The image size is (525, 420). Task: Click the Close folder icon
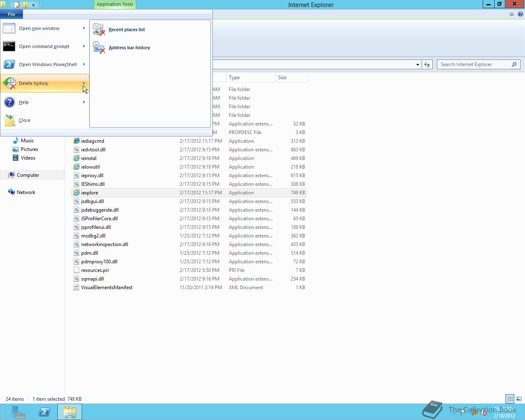pyautogui.click(x=9, y=120)
